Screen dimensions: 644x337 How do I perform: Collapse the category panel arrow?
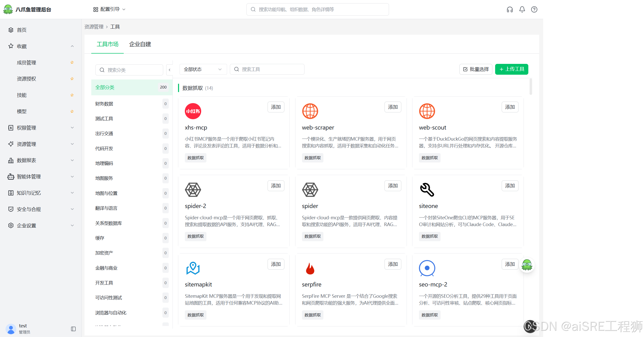tap(170, 70)
